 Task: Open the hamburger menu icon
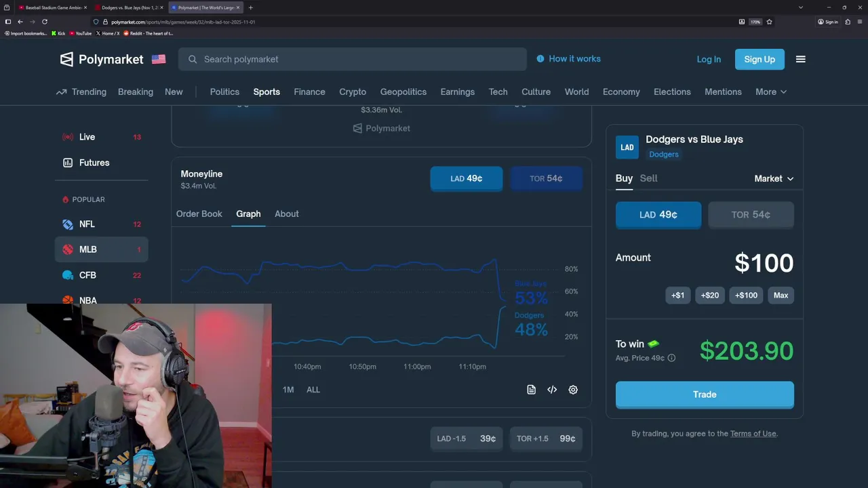coord(800,59)
